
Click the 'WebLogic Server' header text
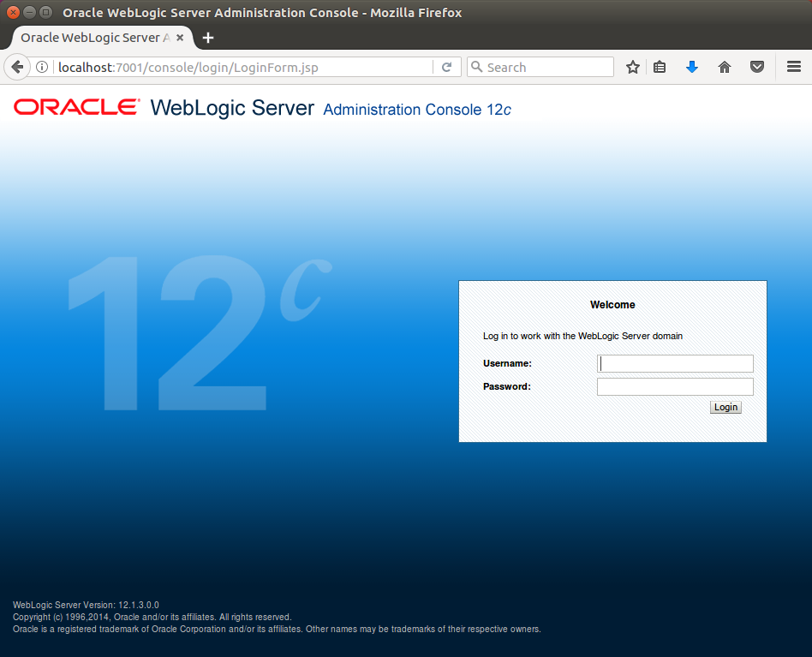click(232, 108)
